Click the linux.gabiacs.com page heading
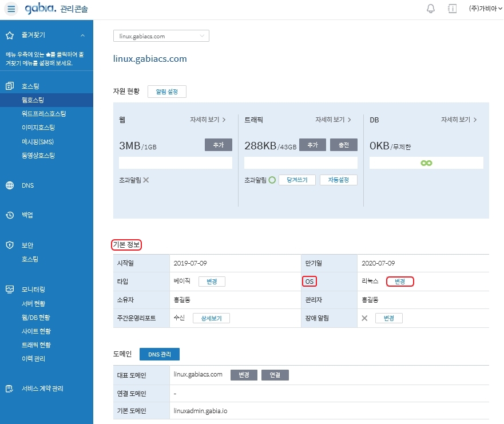The width and height of the screenshot is (504, 424). (x=150, y=59)
